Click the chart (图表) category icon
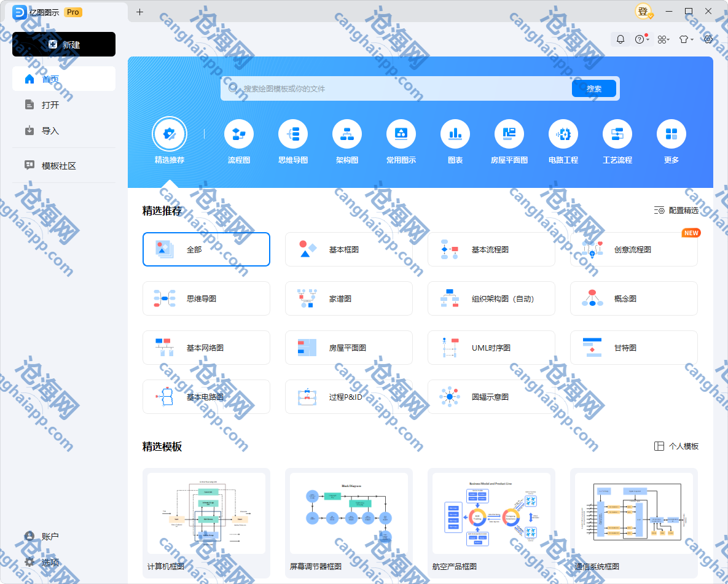 click(455, 134)
